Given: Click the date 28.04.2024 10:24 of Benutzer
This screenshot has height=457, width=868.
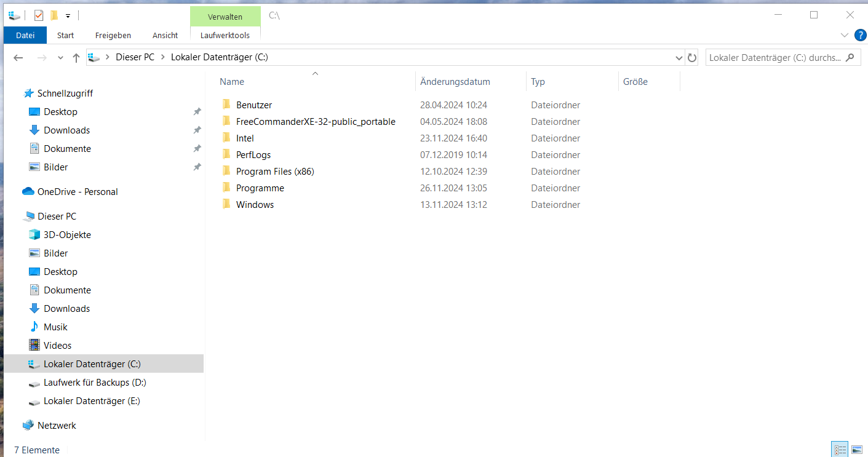Looking at the screenshot, I should (x=453, y=105).
